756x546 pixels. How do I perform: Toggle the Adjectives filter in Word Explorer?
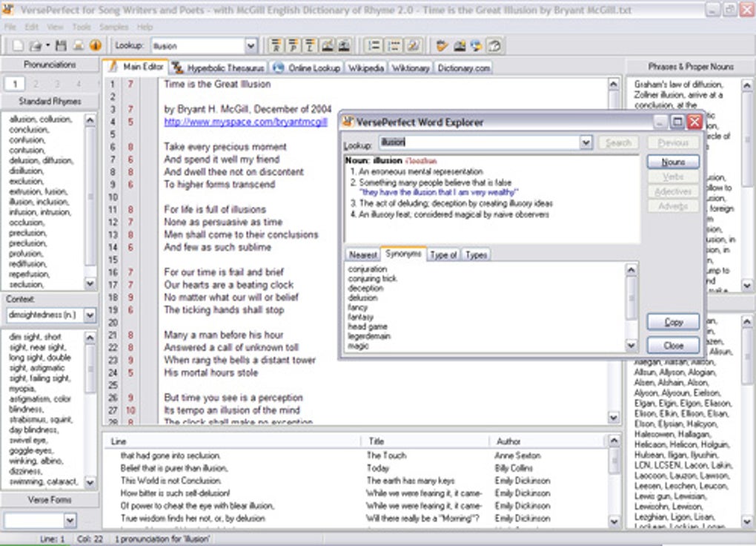coord(673,191)
